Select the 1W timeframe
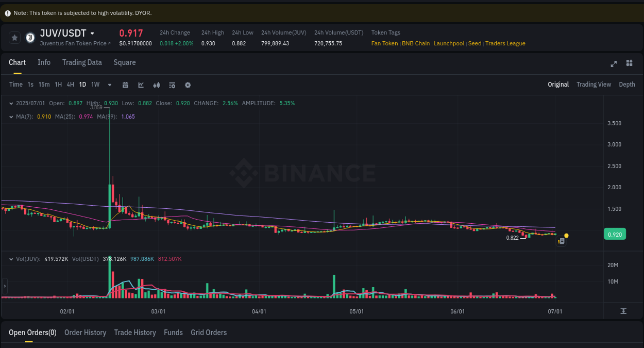The width and height of the screenshot is (644, 348). tap(95, 84)
